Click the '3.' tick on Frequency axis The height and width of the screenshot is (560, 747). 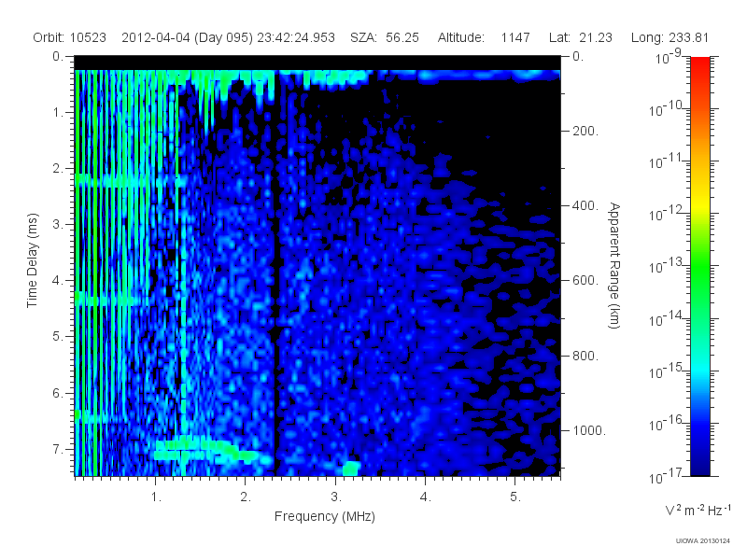(x=336, y=497)
